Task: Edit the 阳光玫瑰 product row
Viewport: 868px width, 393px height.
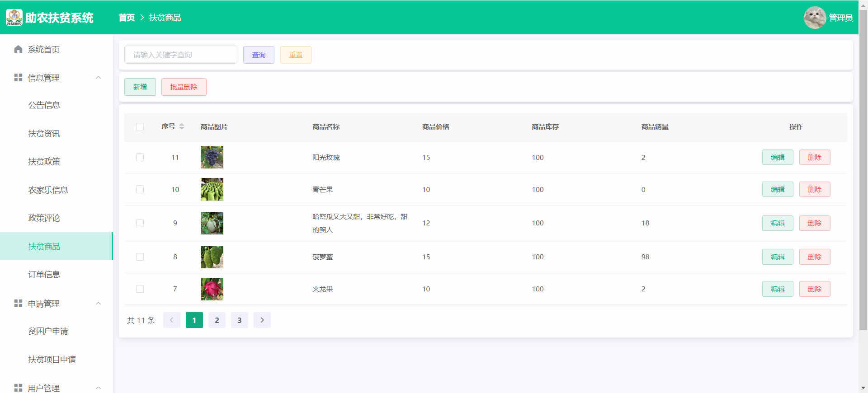Action: pyautogui.click(x=778, y=157)
